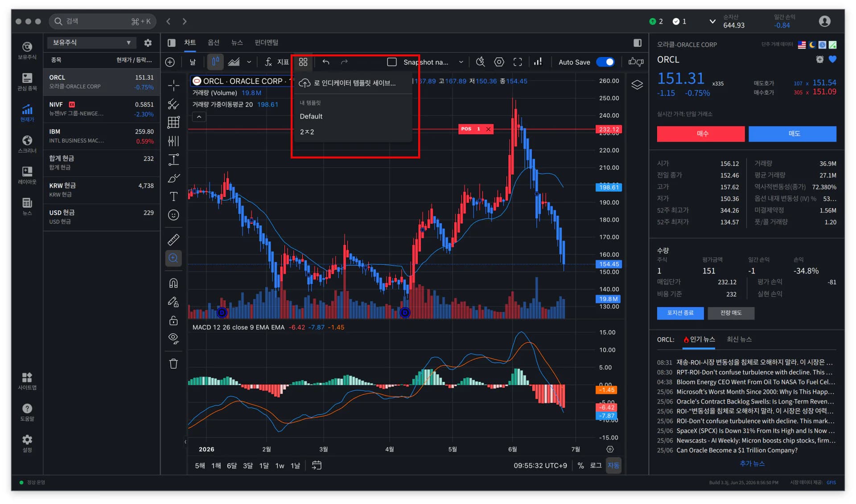Open the 추가 뉴스 link
This screenshot has width=856, height=504.
click(x=752, y=463)
